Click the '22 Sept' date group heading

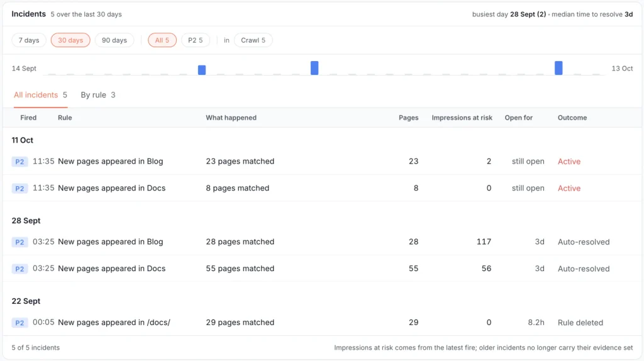point(26,301)
